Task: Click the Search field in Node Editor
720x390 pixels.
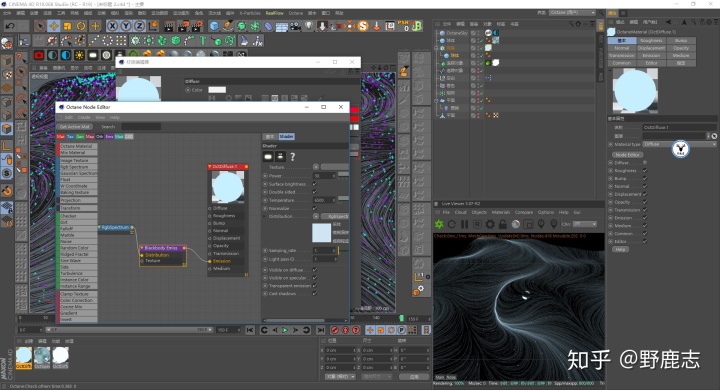Action: click(x=141, y=126)
